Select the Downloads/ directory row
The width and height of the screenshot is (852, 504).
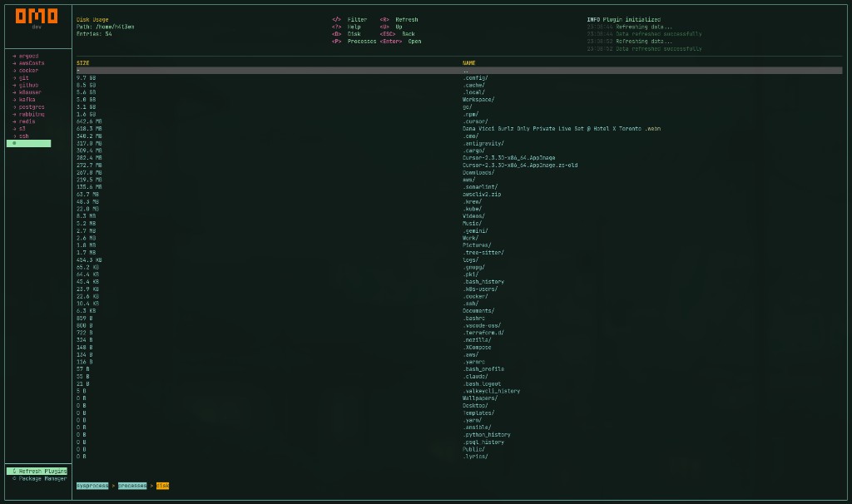tap(459, 173)
